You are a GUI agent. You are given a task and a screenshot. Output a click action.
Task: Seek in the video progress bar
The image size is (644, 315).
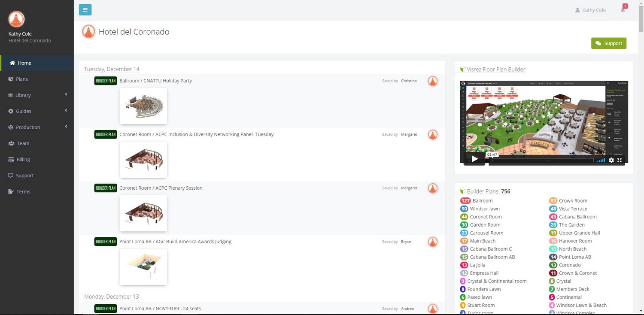(x=543, y=160)
